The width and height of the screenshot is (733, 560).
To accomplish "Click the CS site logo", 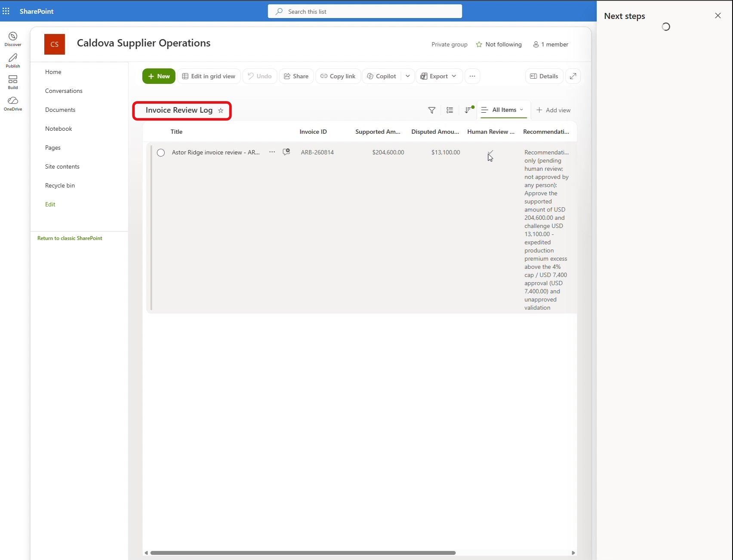I will (x=55, y=44).
